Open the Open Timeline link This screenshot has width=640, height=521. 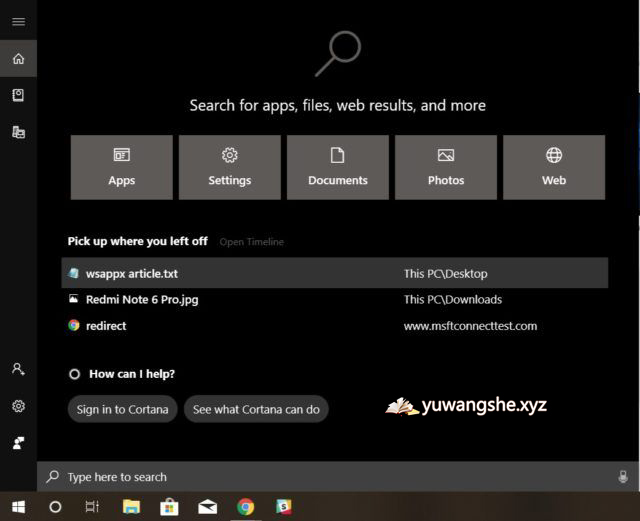pos(252,242)
